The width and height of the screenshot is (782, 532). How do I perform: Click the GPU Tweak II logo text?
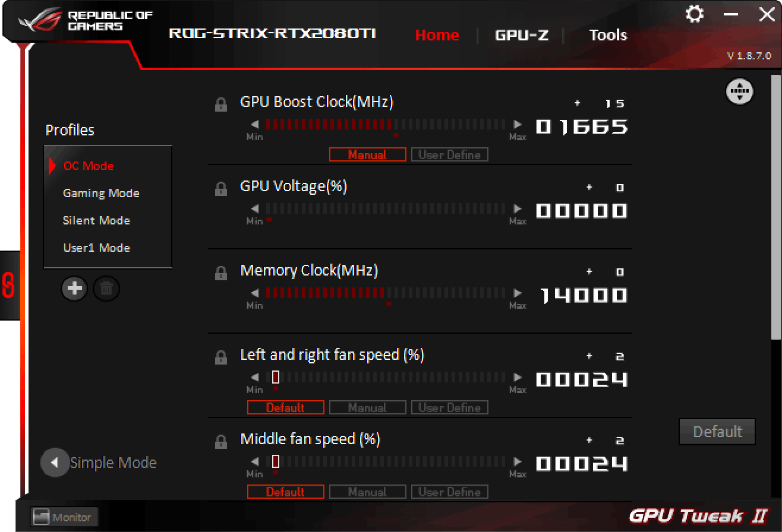coord(698,516)
